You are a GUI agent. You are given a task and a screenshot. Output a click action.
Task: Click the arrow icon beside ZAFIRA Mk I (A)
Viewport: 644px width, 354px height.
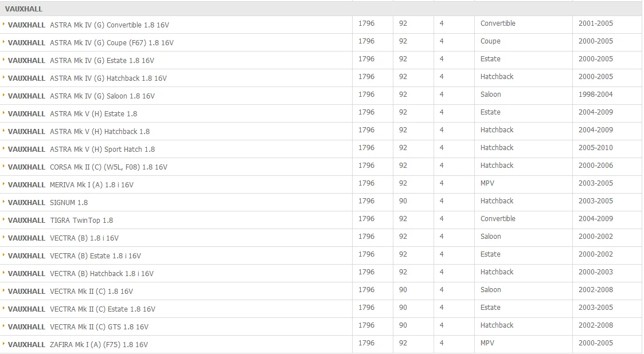3,344
